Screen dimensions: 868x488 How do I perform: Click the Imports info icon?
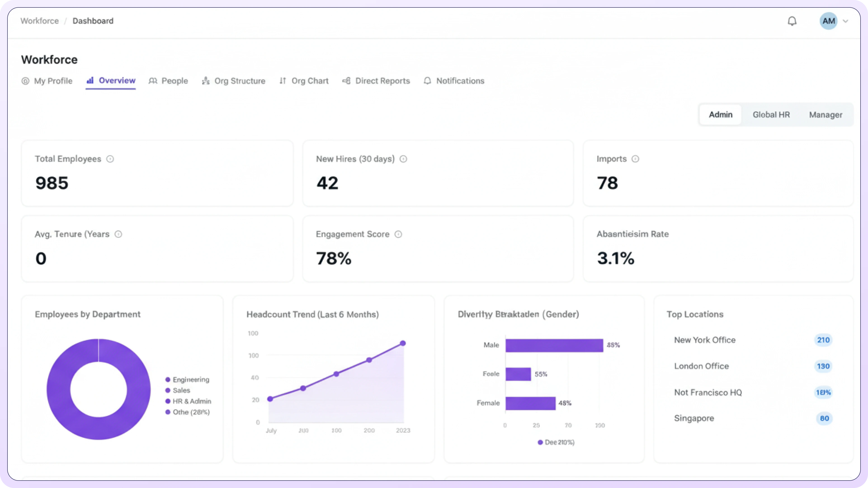point(635,159)
